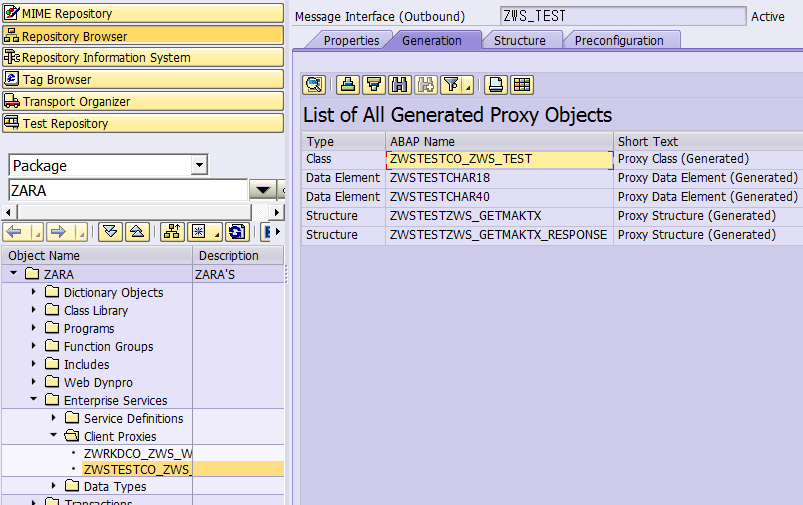Screen dimensions: 803x505
Task: Select the ZWSTESTCO_ZWS client proxy
Action: click(x=137, y=469)
